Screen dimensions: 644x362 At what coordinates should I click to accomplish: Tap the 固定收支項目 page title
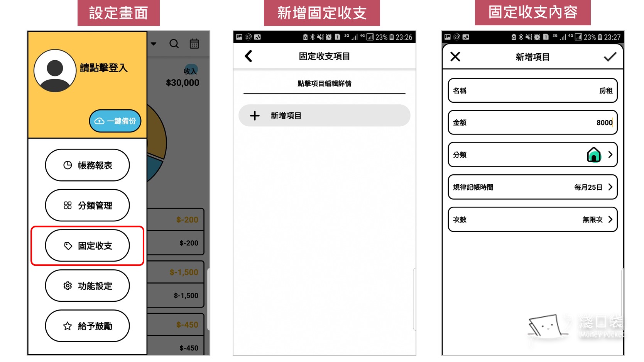coord(324,56)
